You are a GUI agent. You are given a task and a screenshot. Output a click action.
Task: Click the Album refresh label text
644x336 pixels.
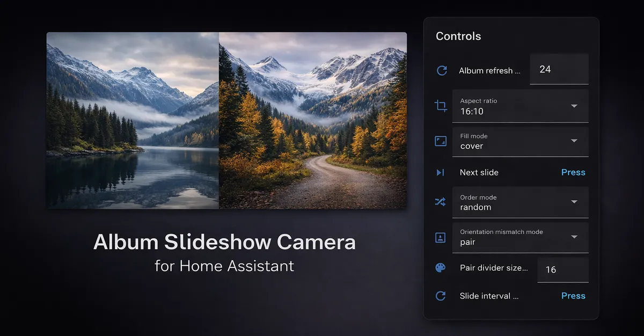click(x=490, y=70)
